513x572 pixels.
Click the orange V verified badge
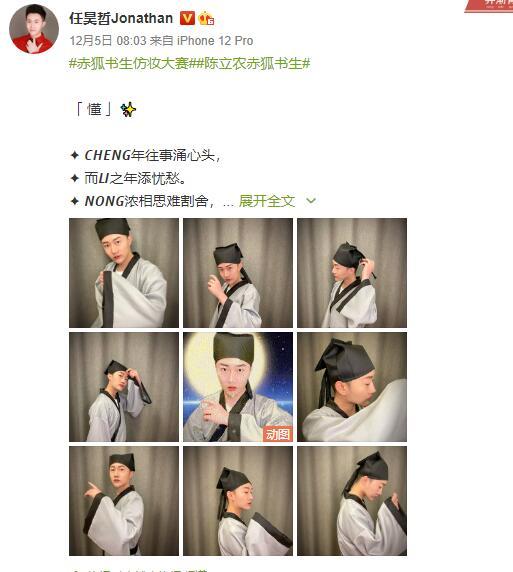(x=187, y=18)
